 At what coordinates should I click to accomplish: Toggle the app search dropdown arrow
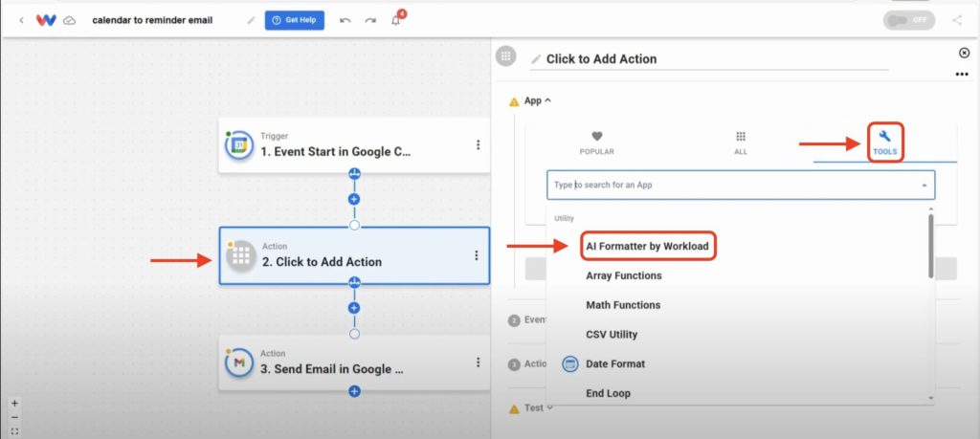[924, 186]
